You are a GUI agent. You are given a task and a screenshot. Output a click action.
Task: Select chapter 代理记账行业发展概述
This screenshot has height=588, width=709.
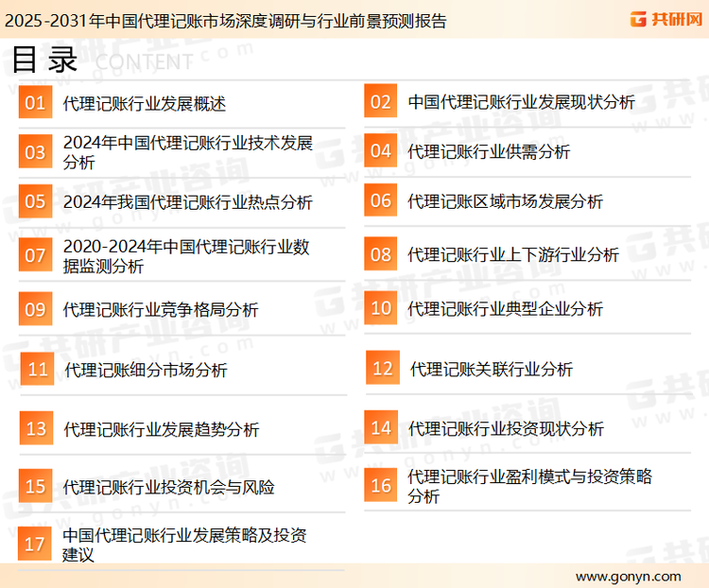145,104
